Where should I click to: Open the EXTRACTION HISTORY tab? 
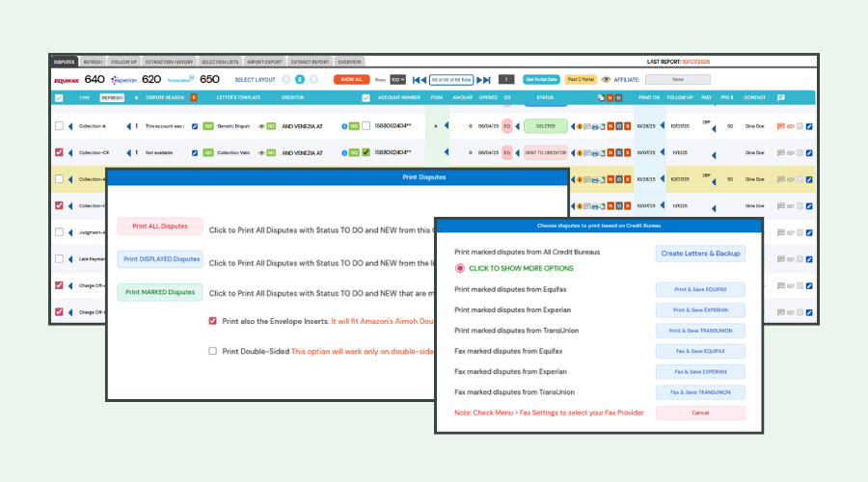169,62
